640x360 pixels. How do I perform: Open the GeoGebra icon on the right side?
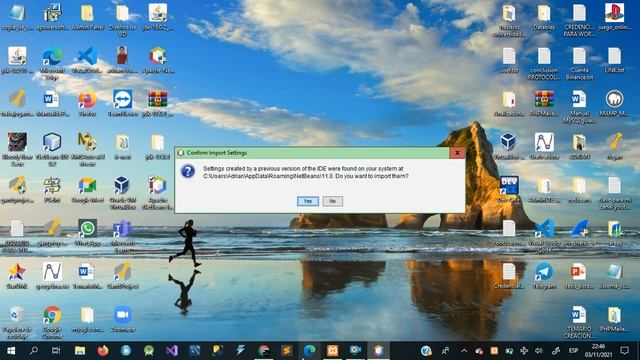(x=544, y=146)
